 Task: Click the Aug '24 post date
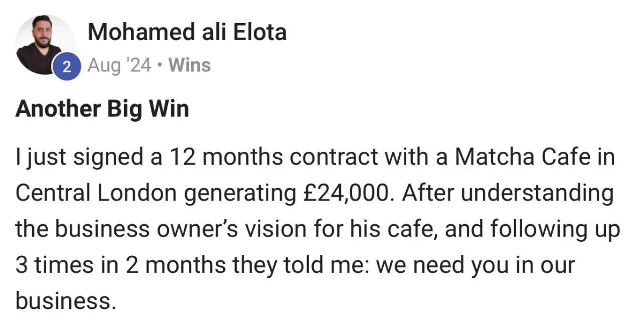[x=119, y=66]
